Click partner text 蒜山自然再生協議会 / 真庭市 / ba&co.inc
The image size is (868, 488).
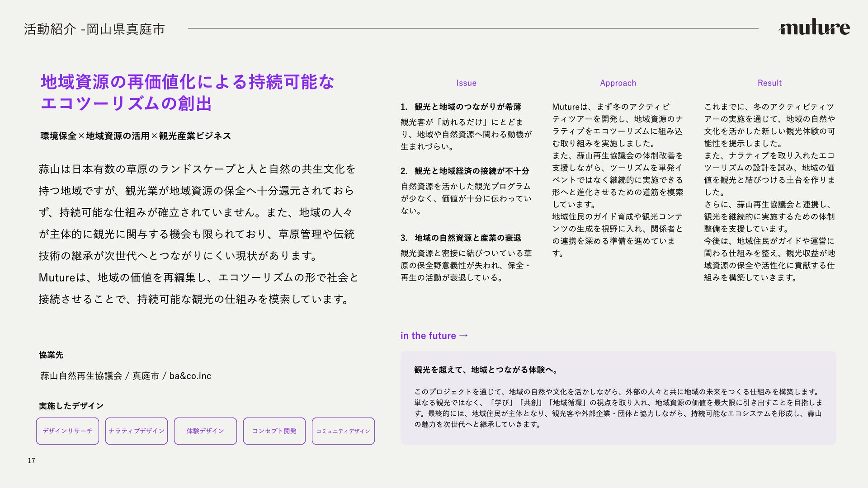pyautogui.click(x=126, y=376)
